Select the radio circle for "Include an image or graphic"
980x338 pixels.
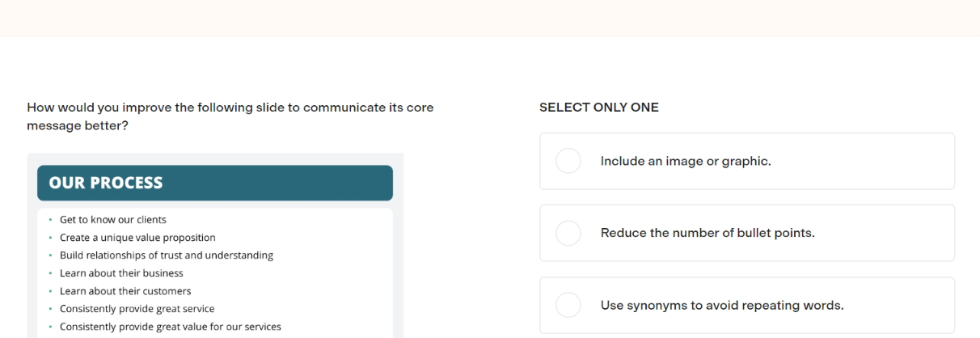click(568, 161)
